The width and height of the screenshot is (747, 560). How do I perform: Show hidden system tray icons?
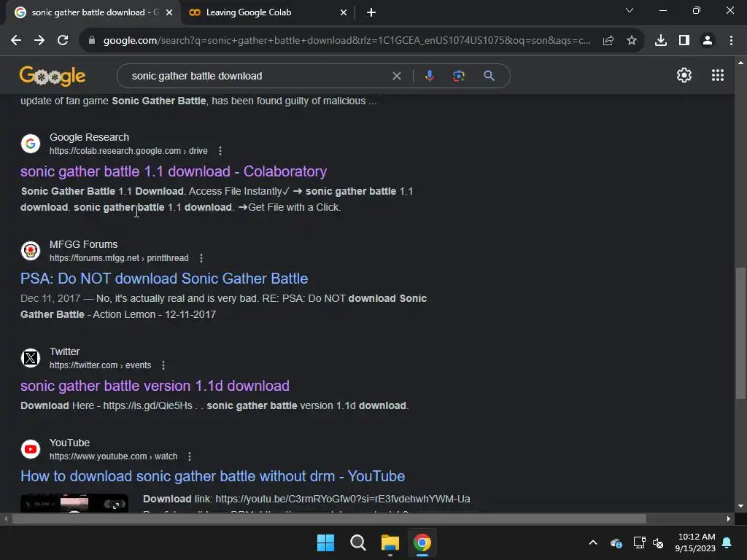click(x=593, y=542)
